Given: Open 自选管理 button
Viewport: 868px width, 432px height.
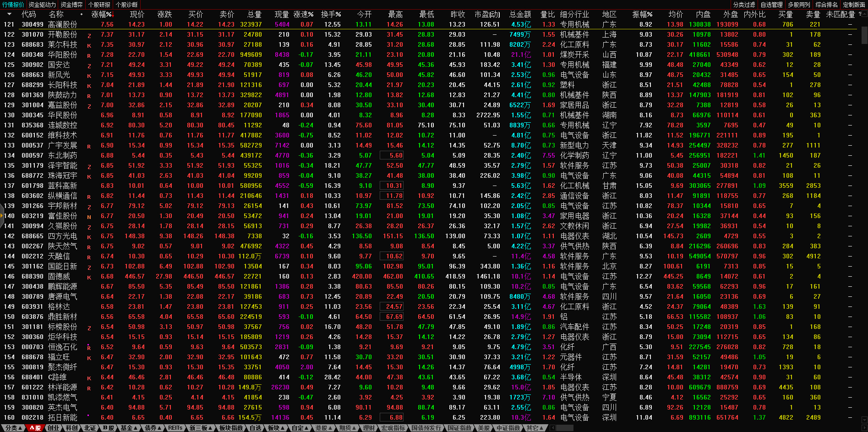Looking at the screenshot, I should point(772,5).
